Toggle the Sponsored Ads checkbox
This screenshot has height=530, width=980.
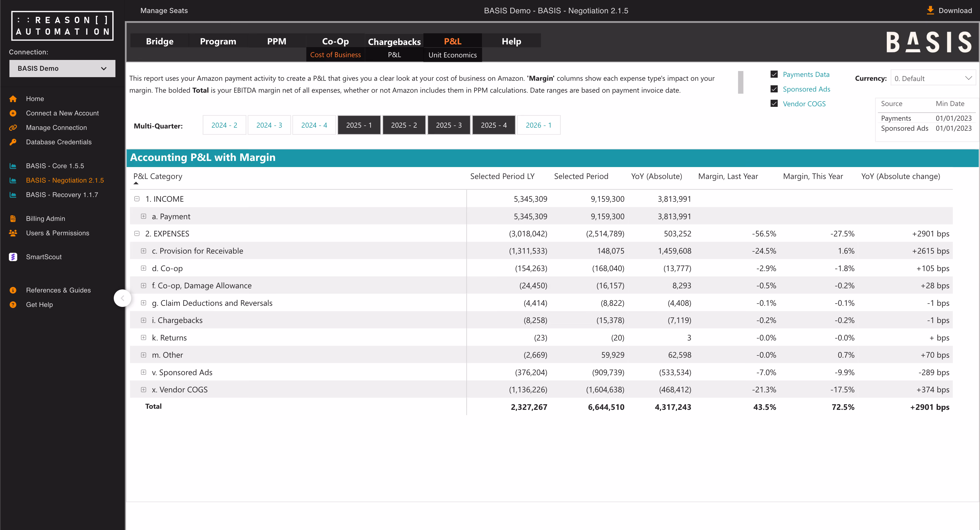(774, 89)
